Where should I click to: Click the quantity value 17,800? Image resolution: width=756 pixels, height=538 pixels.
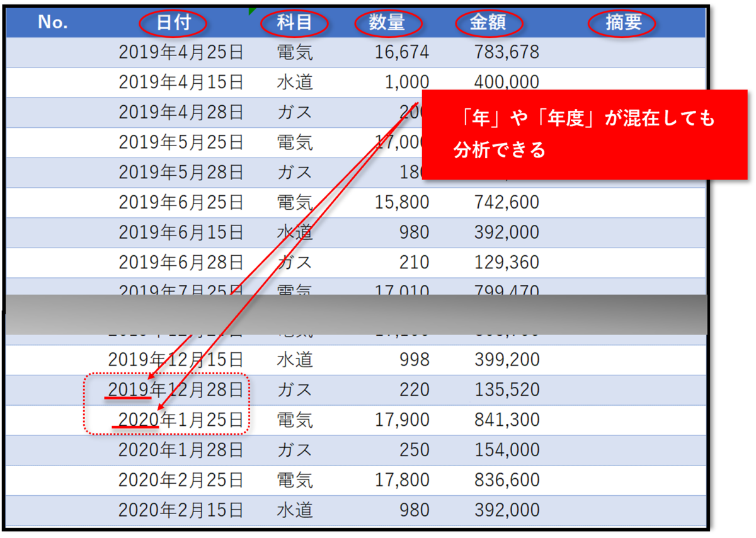[402, 480]
